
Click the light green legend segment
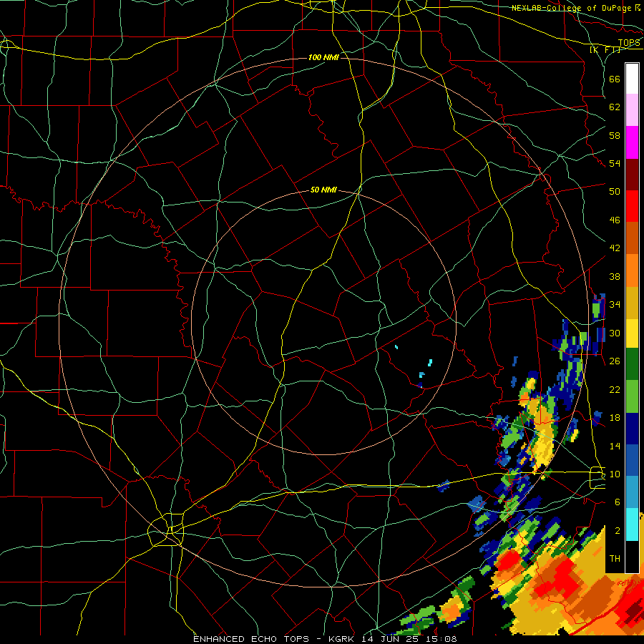click(632, 396)
